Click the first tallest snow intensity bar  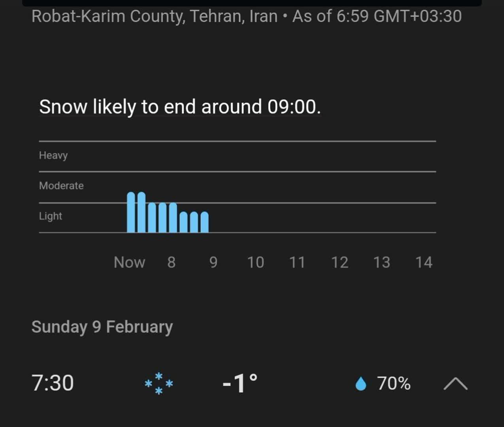click(131, 212)
